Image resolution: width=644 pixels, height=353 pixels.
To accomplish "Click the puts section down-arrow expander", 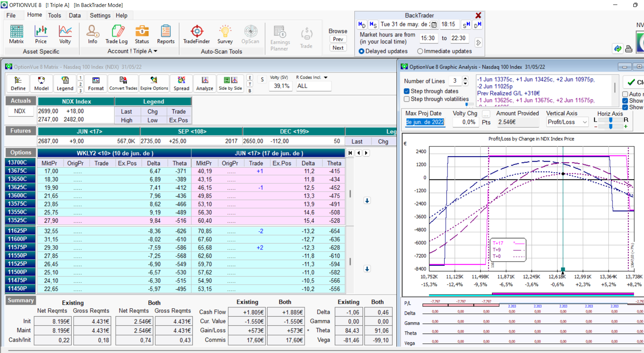I will [x=367, y=269].
